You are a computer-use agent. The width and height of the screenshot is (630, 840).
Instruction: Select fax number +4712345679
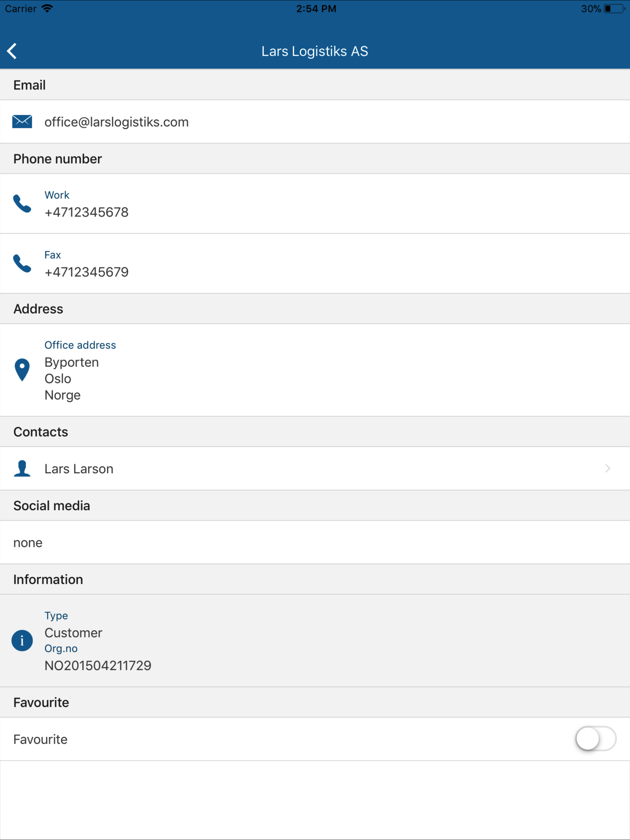(x=87, y=272)
